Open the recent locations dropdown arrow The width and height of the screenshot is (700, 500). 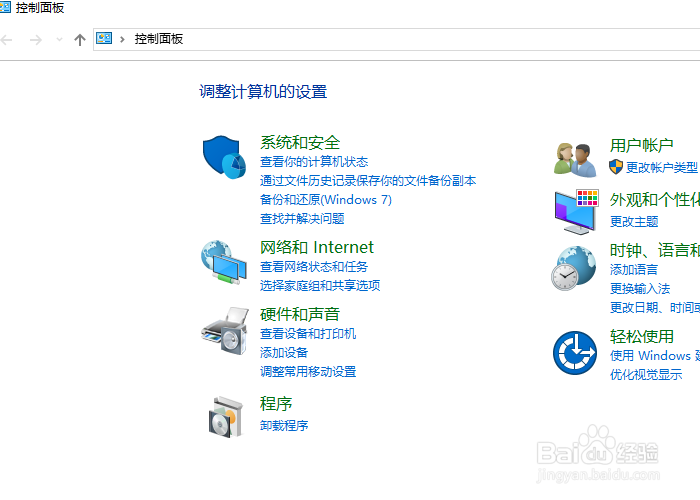[59, 40]
